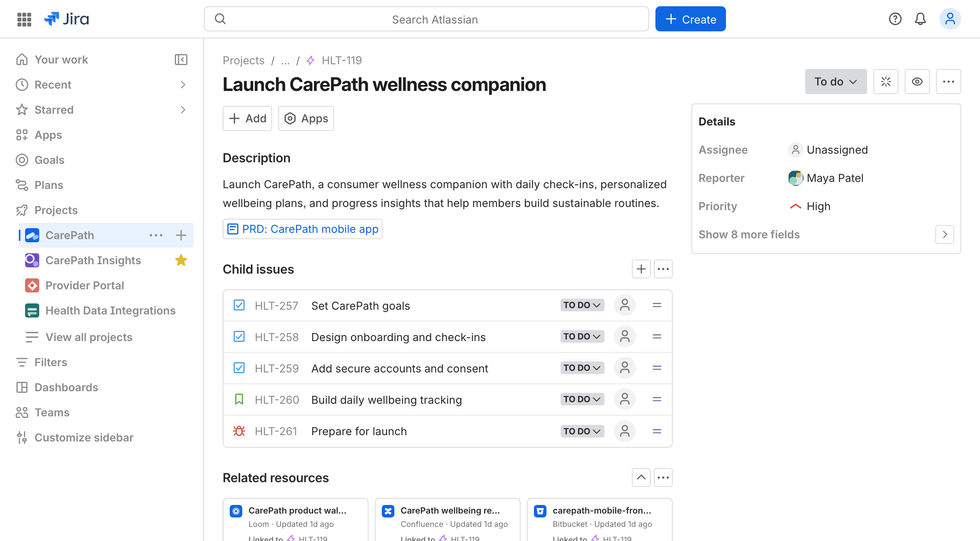The height and width of the screenshot is (541, 980).
Task: Add a child issue with plus icon
Action: (641, 269)
